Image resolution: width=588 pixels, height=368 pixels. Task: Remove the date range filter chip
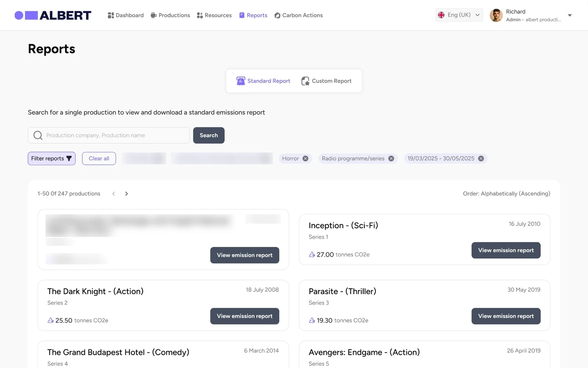click(481, 159)
